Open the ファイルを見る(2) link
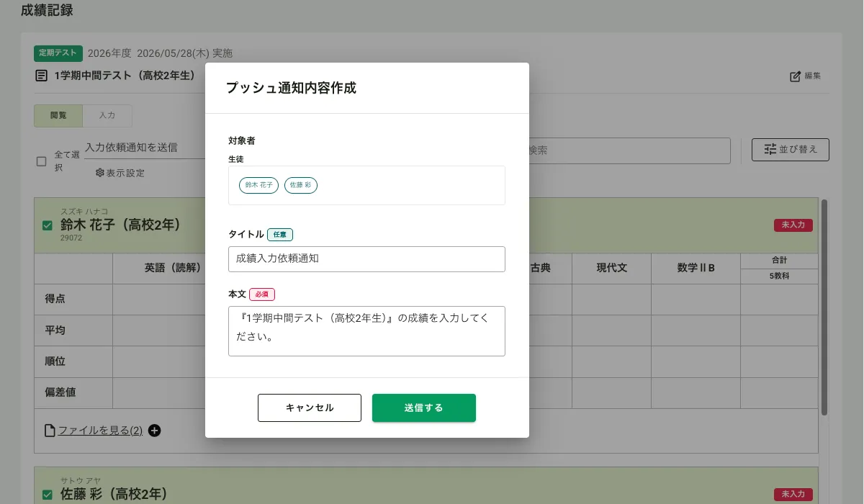This screenshot has width=864, height=504. 100,431
